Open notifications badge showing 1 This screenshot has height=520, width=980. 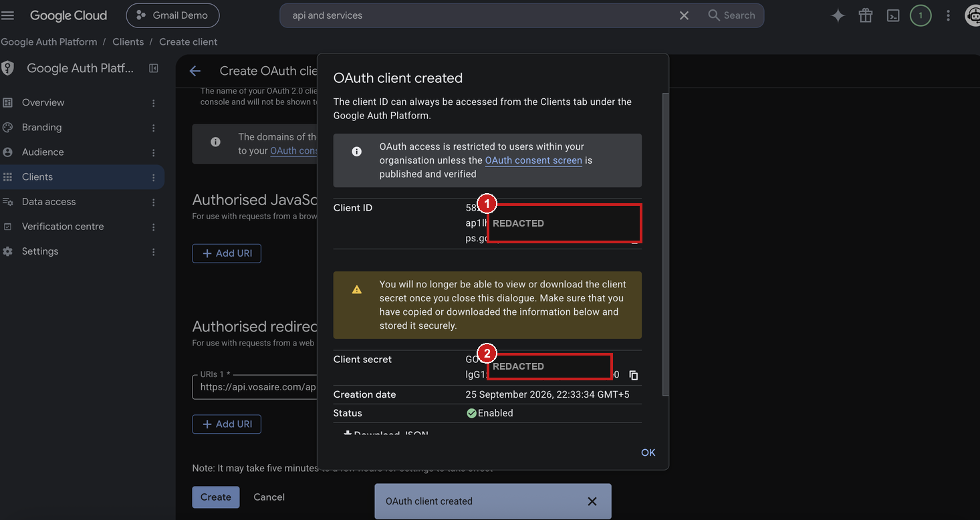[x=921, y=15]
